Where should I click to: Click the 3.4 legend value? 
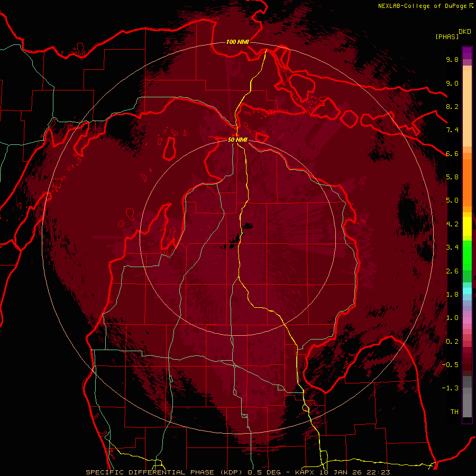452,248
